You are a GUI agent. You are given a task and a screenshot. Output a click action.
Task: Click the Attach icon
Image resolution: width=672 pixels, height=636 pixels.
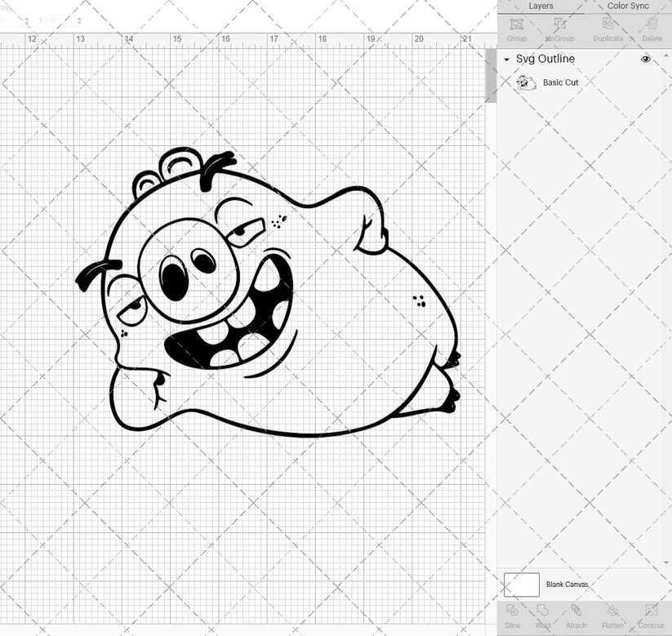click(x=576, y=616)
